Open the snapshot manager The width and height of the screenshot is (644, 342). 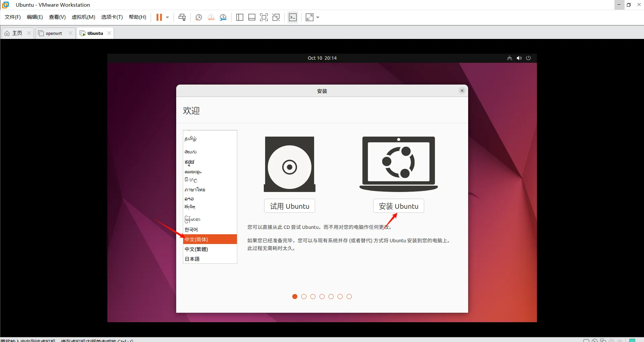coord(223,17)
